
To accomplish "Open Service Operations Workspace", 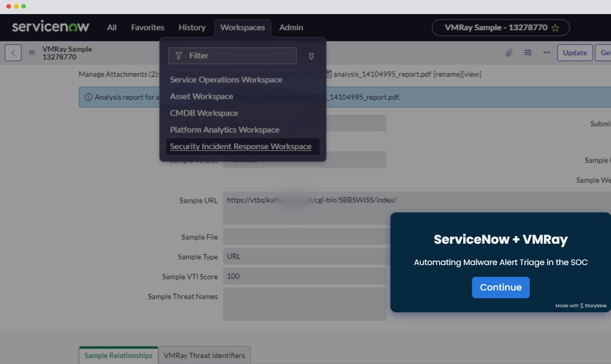I will click(x=226, y=79).
